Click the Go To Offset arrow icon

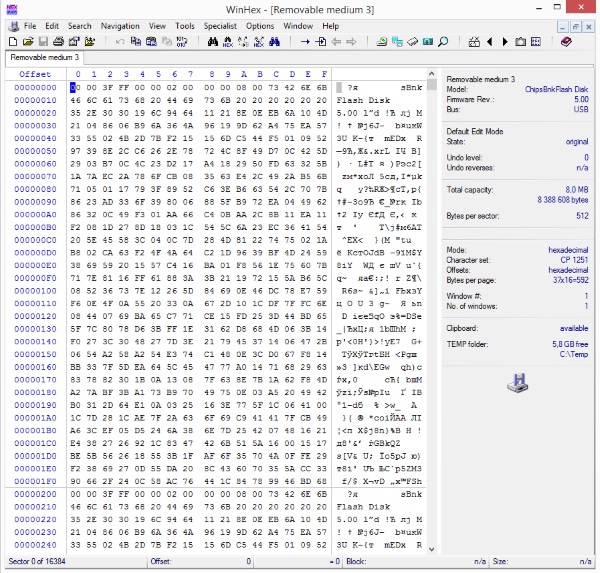tap(305, 41)
